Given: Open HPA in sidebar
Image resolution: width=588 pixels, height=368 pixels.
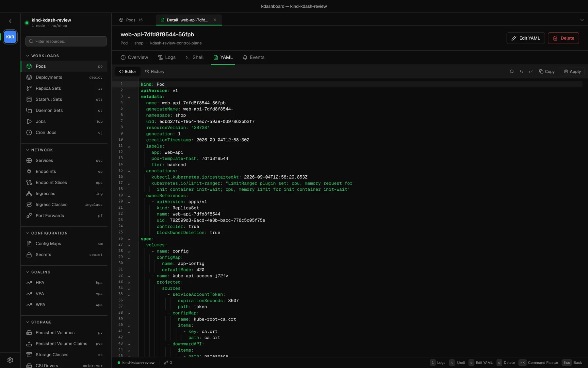Looking at the screenshot, I should tap(64, 283).
